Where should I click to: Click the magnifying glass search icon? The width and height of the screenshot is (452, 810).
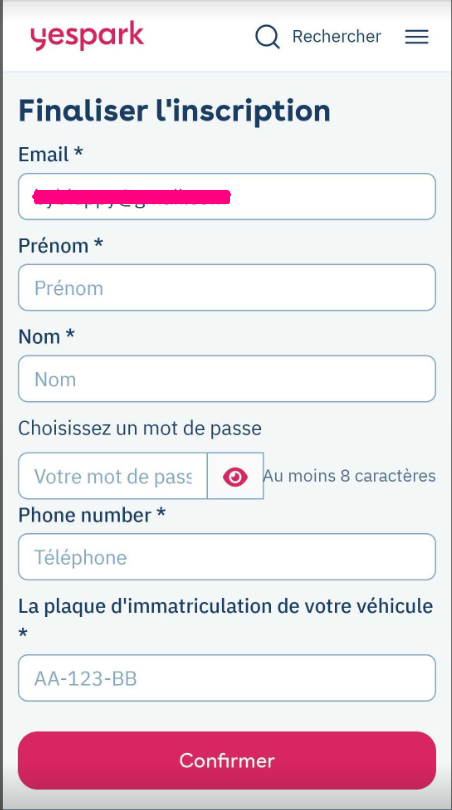pos(268,37)
